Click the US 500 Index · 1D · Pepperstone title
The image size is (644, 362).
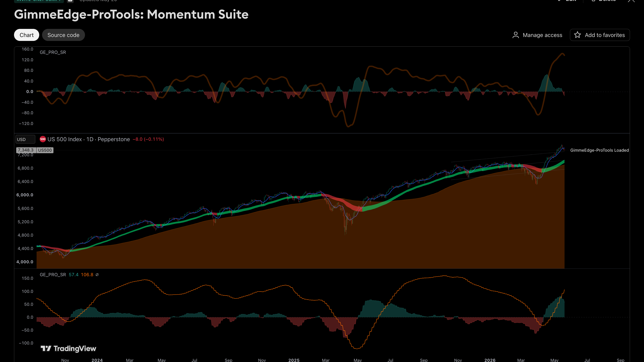[89, 139]
